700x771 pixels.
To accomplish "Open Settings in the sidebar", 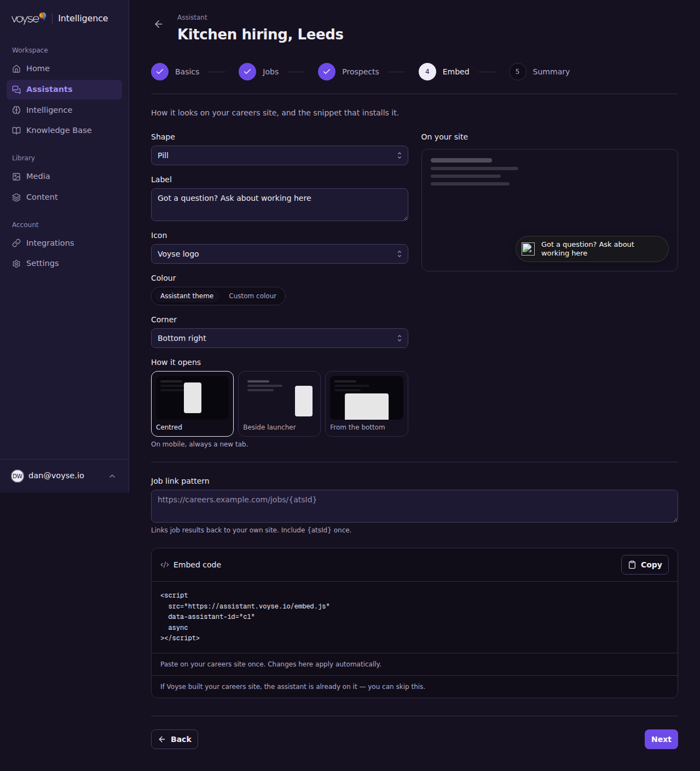I will click(64, 263).
